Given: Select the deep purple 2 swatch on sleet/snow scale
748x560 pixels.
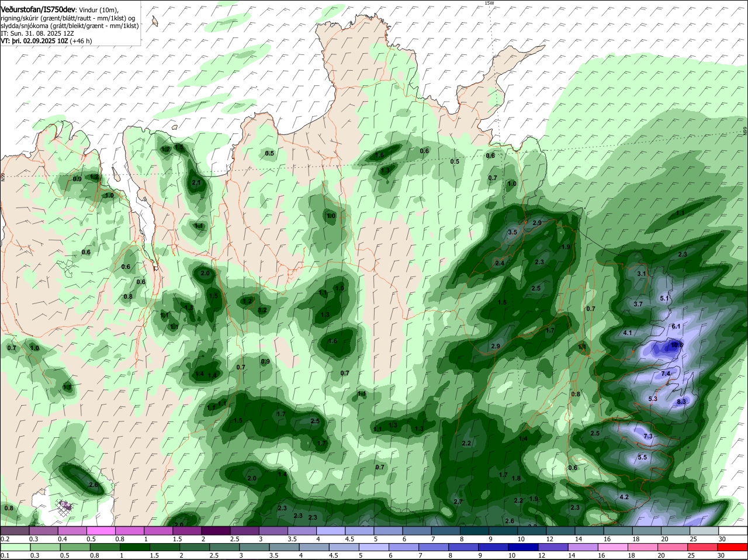Looking at the screenshot, I should 216,531.
